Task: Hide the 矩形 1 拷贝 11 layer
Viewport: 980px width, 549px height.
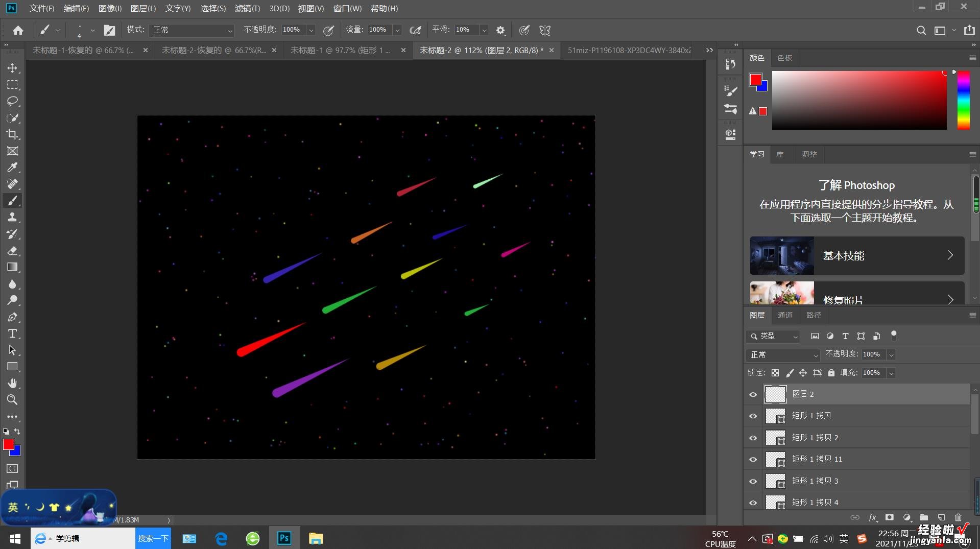Action: pos(753,459)
